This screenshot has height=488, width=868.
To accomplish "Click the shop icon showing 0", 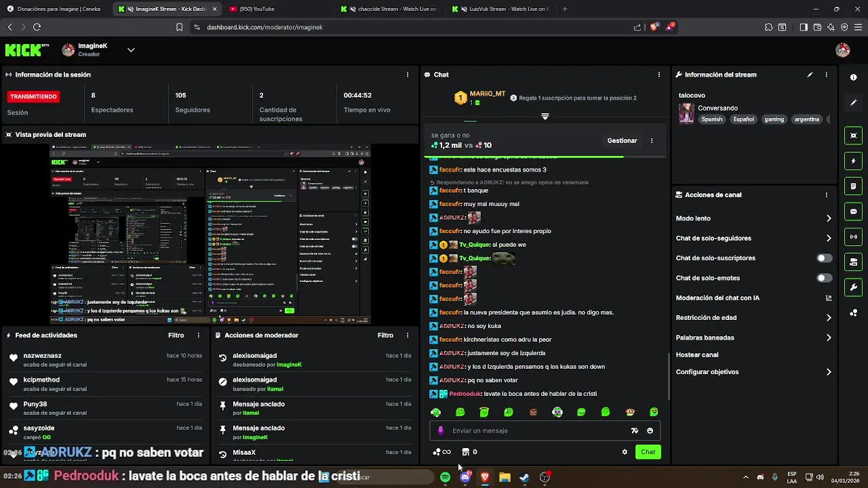I will coord(469,452).
